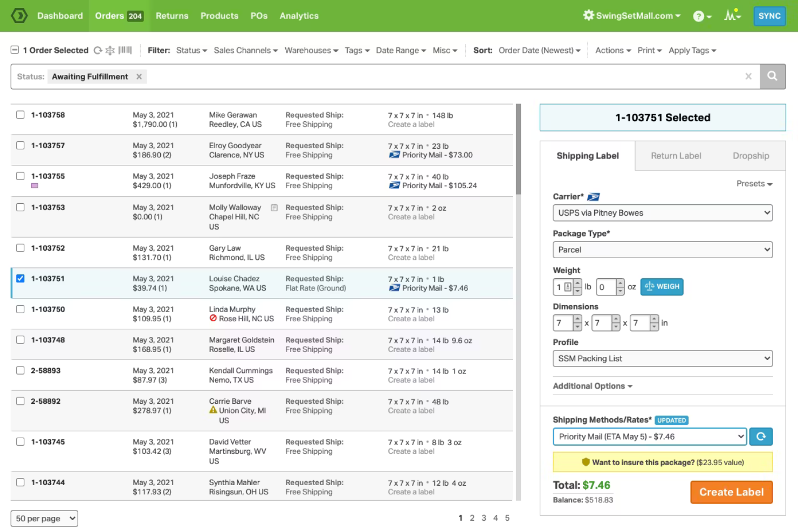Click Create label link for order 1-103752
Viewport: 798px width, 532px height.
[x=411, y=258]
